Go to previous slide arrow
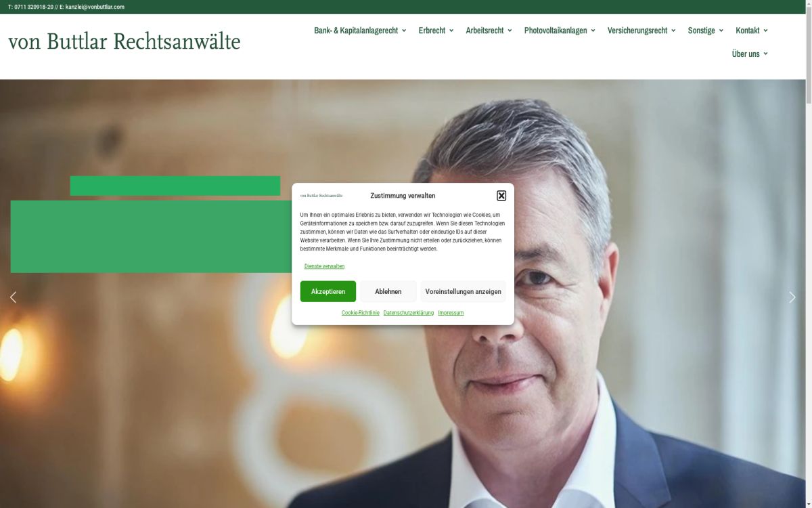This screenshot has width=812, height=508. click(x=13, y=297)
